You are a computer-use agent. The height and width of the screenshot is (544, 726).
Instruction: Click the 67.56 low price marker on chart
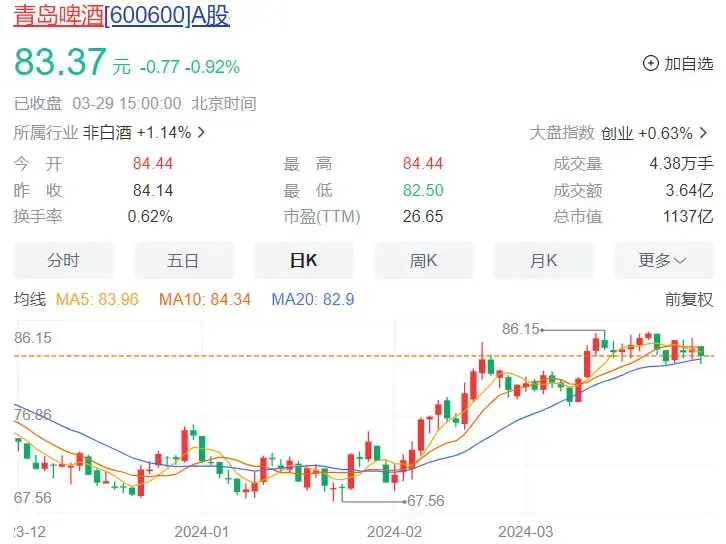click(426, 500)
